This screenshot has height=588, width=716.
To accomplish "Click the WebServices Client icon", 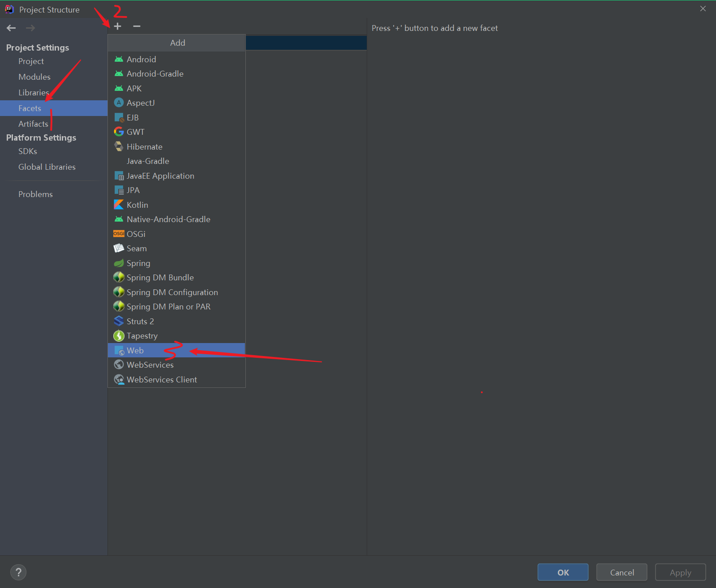I will coord(119,379).
